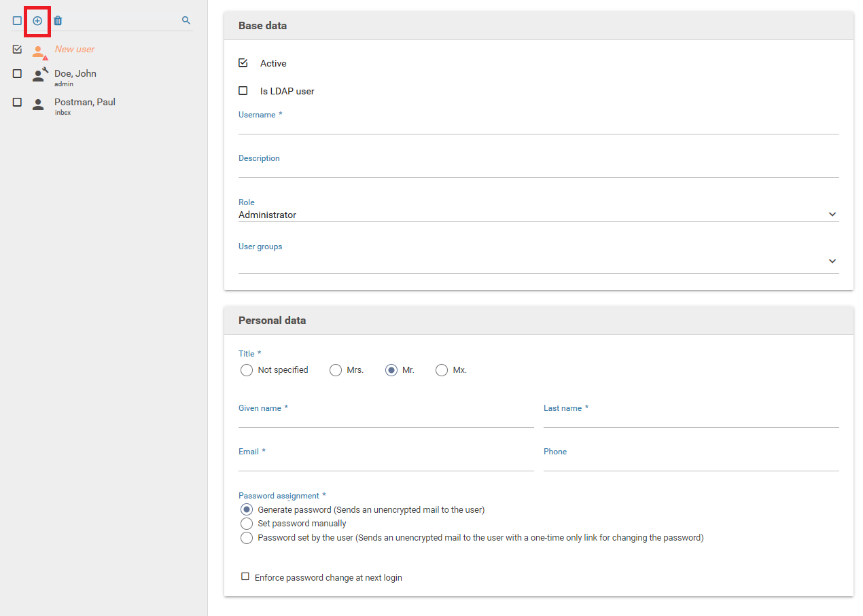Select the Mrs. title radio button
The width and height of the screenshot is (863, 616).
pyautogui.click(x=336, y=370)
